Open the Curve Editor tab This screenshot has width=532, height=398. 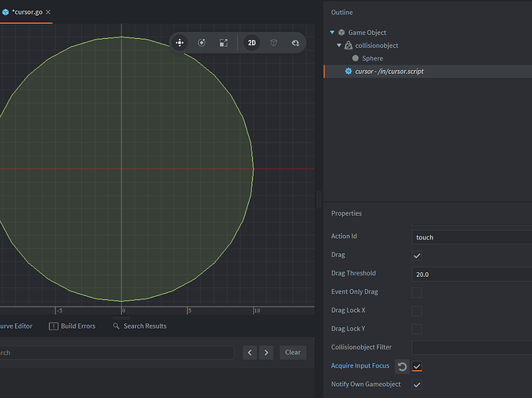click(x=16, y=326)
